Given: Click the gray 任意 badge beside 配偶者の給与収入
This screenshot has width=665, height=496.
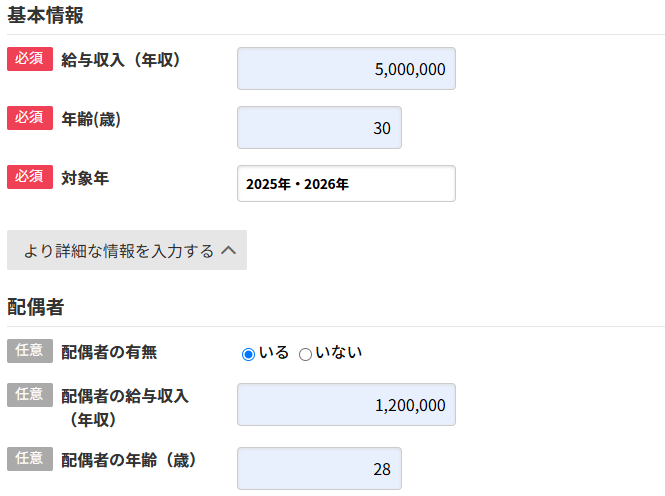Looking at the screenshot, I should click(x=29, y=395).
